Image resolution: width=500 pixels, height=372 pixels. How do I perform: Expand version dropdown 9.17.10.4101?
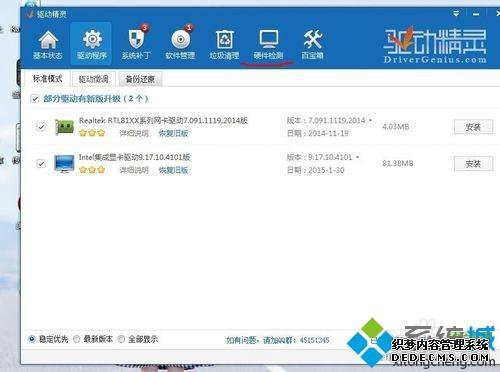[x=357, y=157]
